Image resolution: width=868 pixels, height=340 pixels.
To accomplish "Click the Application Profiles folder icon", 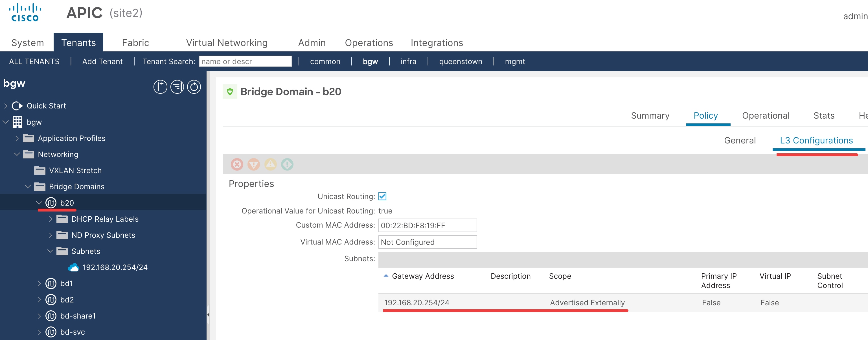I will 29,138.
